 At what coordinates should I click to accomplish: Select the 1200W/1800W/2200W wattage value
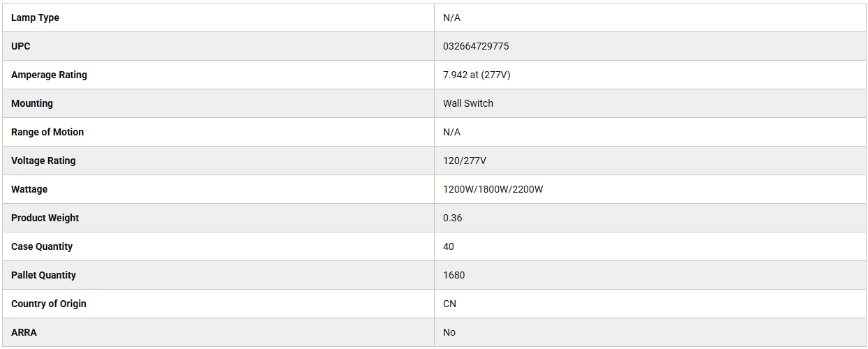[493, 189]
